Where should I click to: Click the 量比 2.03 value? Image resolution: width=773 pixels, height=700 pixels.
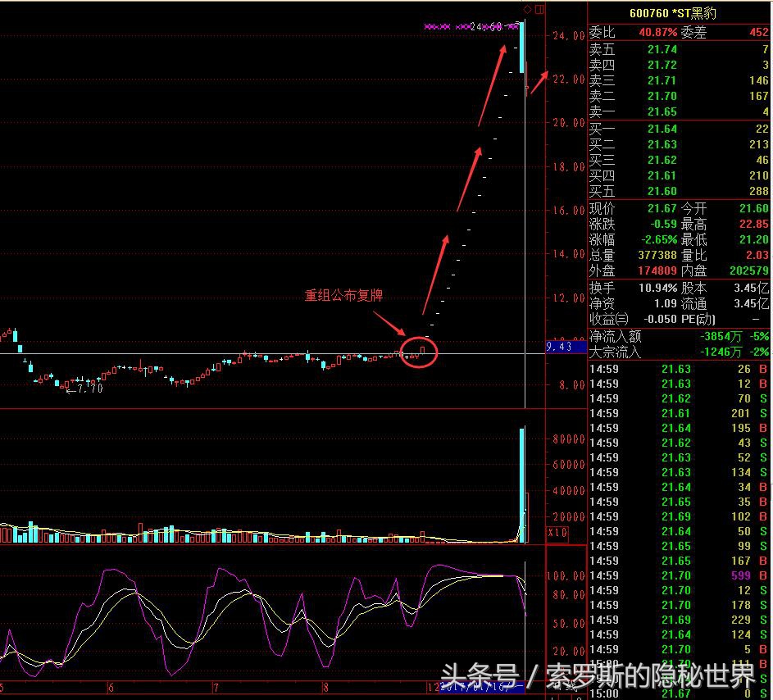coord(757,256)
